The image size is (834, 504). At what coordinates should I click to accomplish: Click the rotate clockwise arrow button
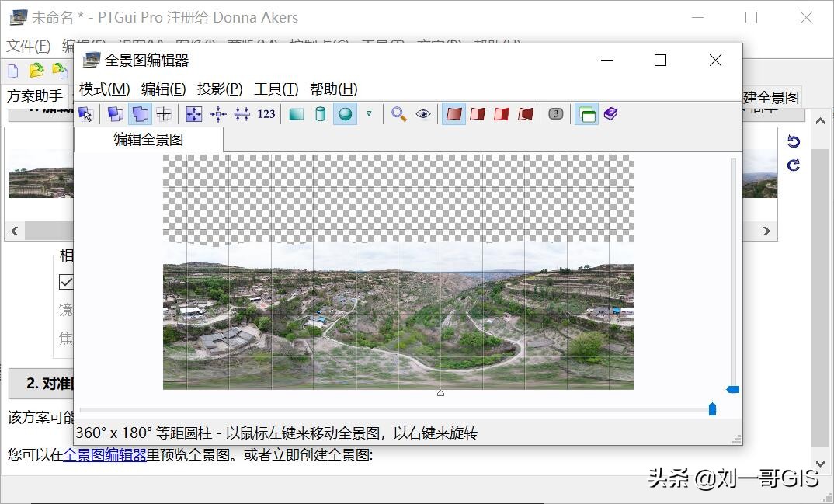coord(793,162)
